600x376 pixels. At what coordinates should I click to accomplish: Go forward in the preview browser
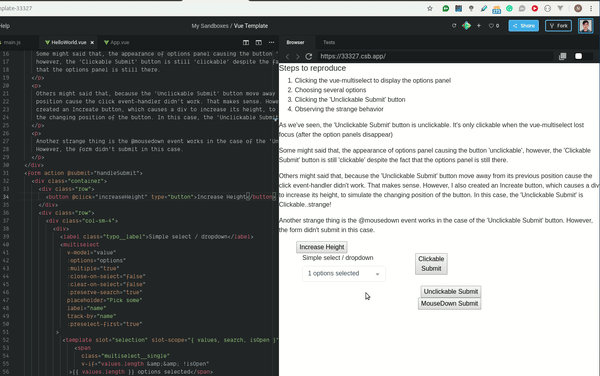297,57
